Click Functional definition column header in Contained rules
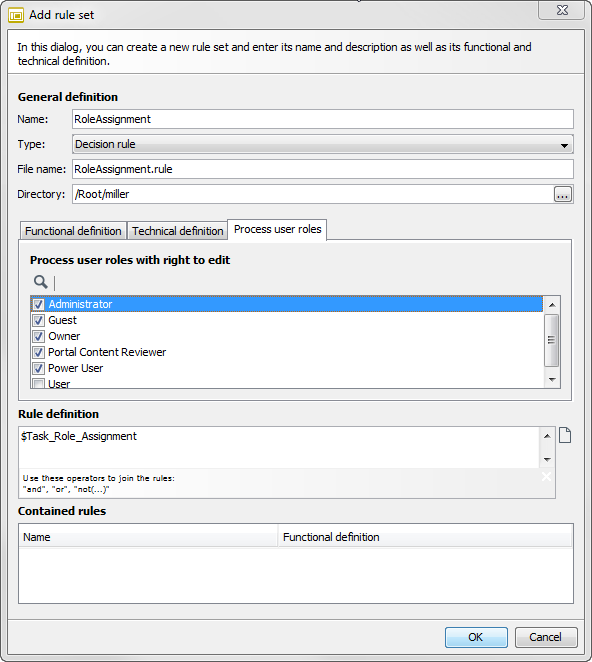This screenshot has height=662, width=592. point(425,537)
